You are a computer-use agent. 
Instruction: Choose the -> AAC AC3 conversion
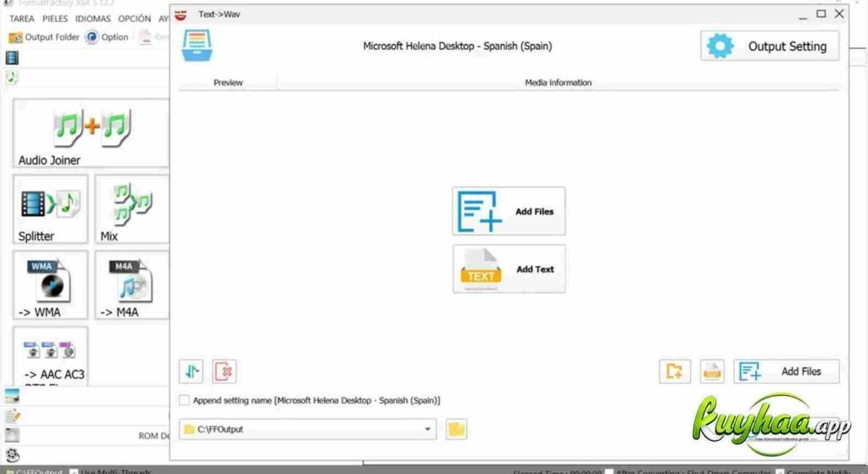[50, 355]
